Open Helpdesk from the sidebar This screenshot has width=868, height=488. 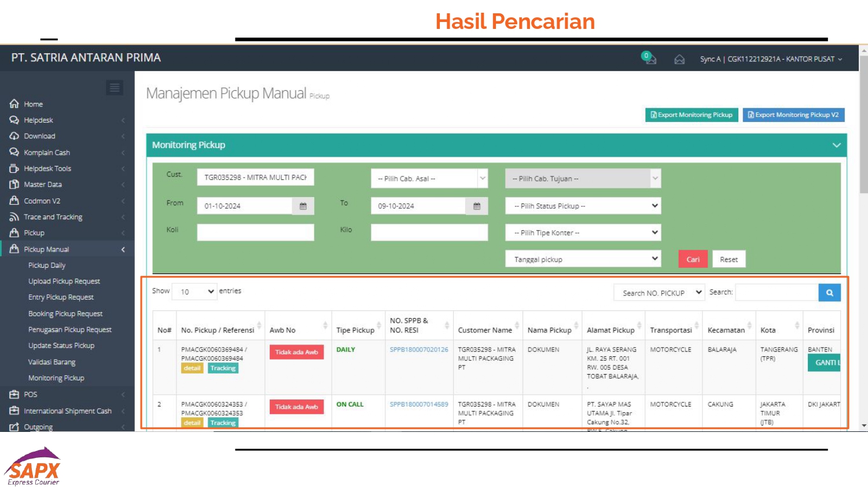38,120
